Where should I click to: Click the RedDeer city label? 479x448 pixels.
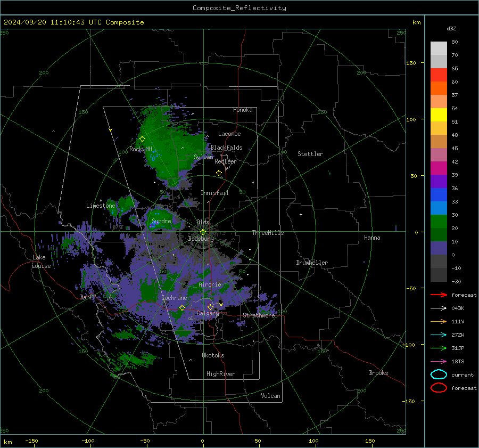[226, 161]
